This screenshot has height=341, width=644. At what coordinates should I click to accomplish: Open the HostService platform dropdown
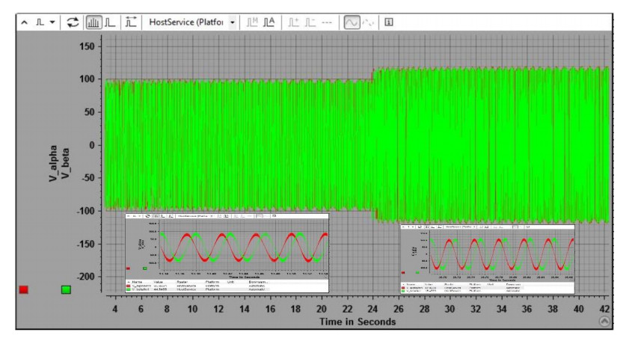[232, 22]
